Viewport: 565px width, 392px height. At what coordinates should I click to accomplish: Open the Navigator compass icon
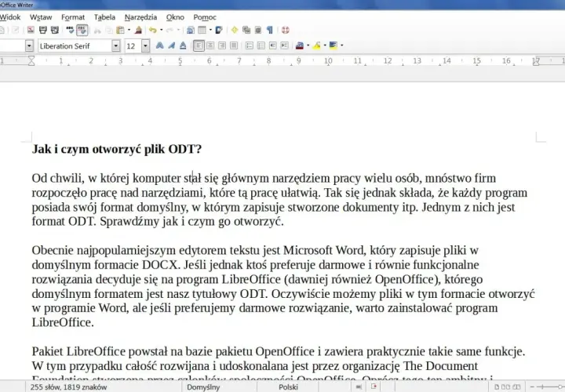point(235,31)
